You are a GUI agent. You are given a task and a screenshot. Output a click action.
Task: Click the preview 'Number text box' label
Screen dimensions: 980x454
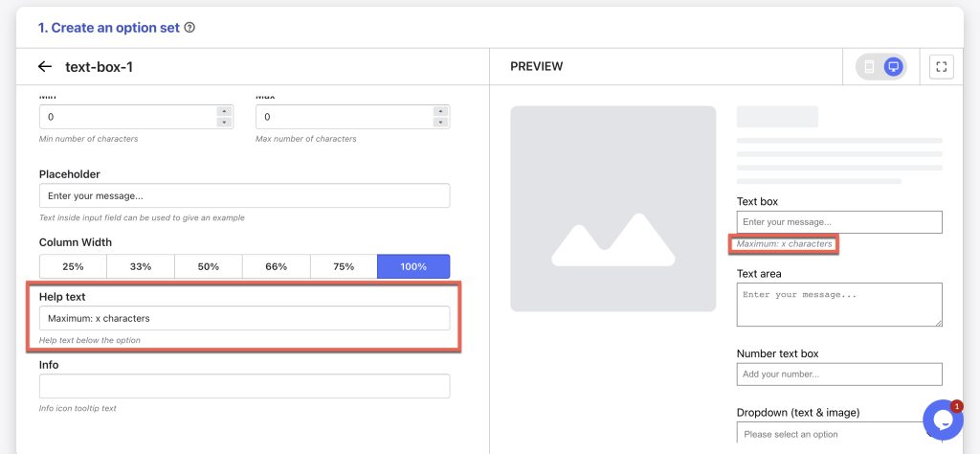[x=777, y=353]
